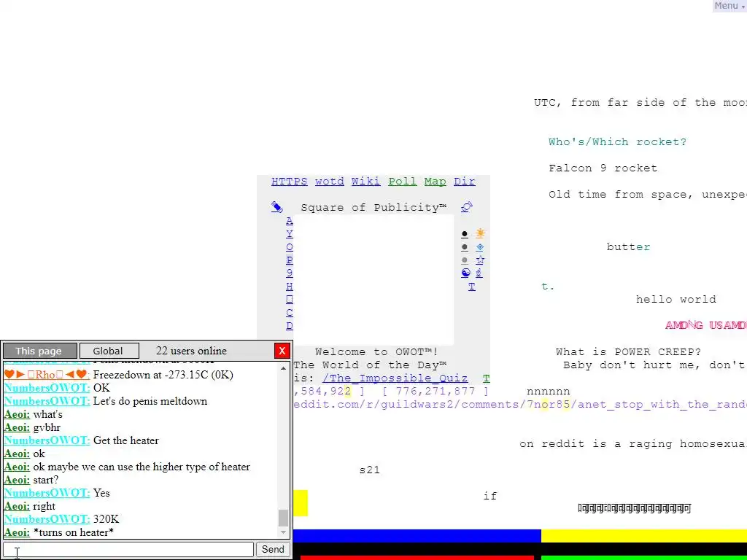Open the Menu dropdown

[729, 6]
